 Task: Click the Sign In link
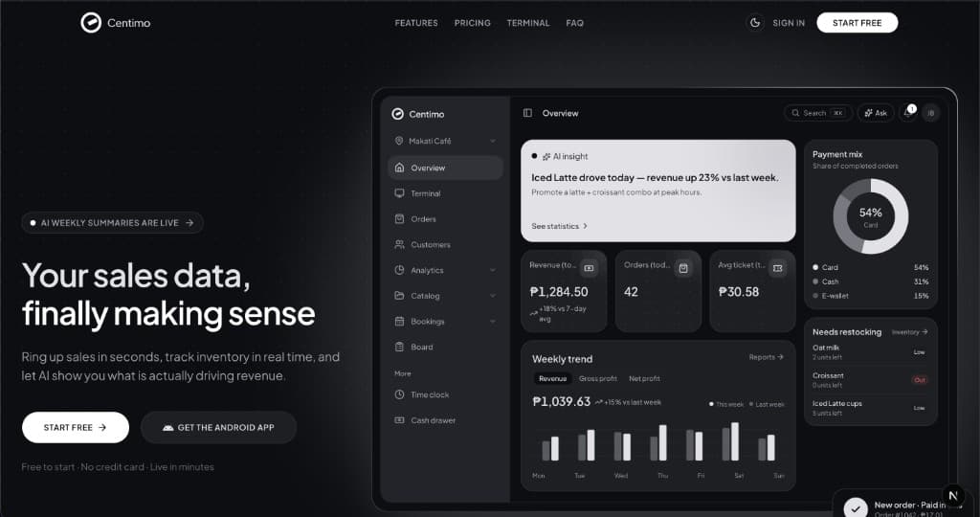click(x=789, y=23)
